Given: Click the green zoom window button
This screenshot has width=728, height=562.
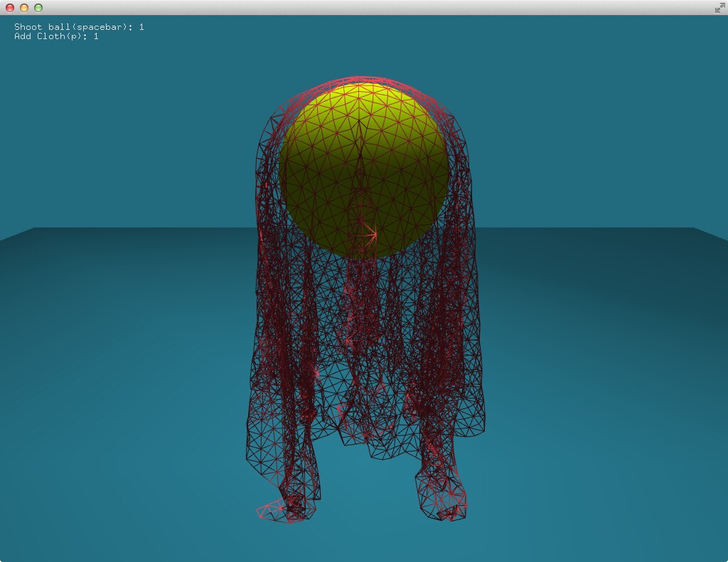Looking at the screenshot, I should coord(38,7).
